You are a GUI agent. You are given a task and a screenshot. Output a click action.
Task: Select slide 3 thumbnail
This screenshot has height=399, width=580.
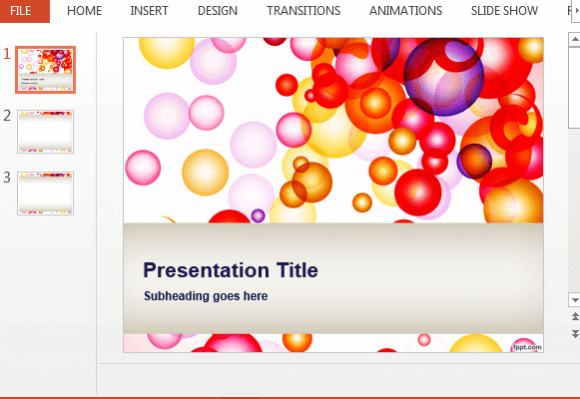click(x=45, y=193)
